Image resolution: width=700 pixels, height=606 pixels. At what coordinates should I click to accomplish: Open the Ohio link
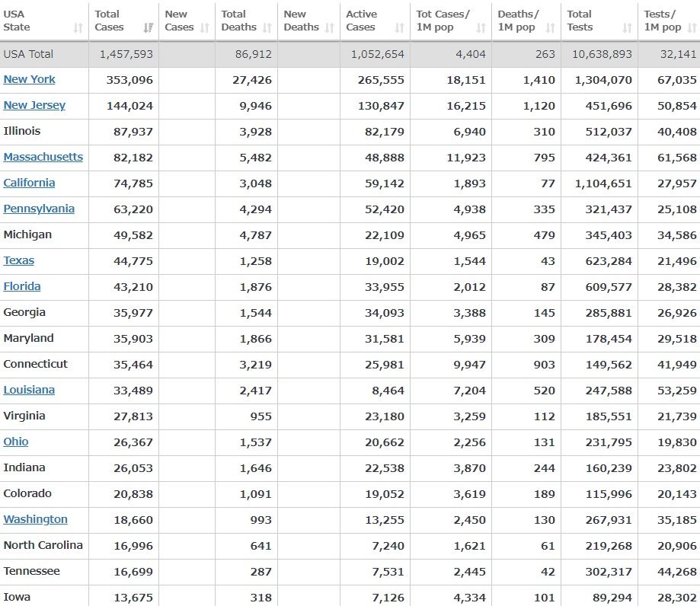(16, 442)
